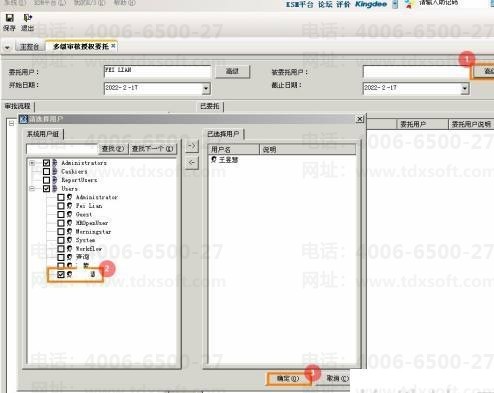
Task: Click the 说明 column header in dialog
Action: (307, 149)
